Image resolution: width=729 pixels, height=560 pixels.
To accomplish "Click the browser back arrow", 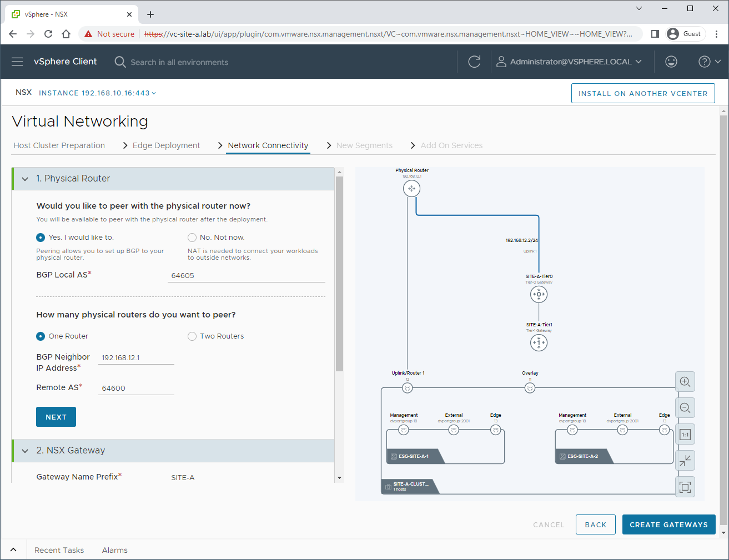I will [13, 34].
